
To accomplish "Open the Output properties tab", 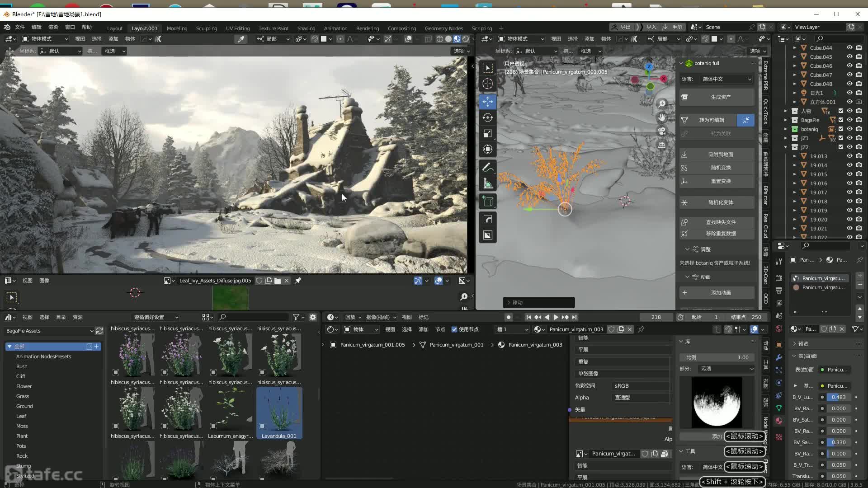I will pyautogui.click(x=778, y=290).
